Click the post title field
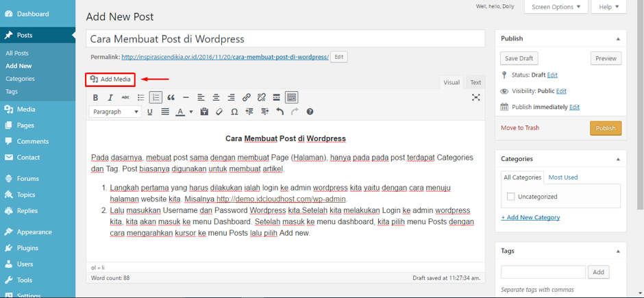 click(286, 39)
